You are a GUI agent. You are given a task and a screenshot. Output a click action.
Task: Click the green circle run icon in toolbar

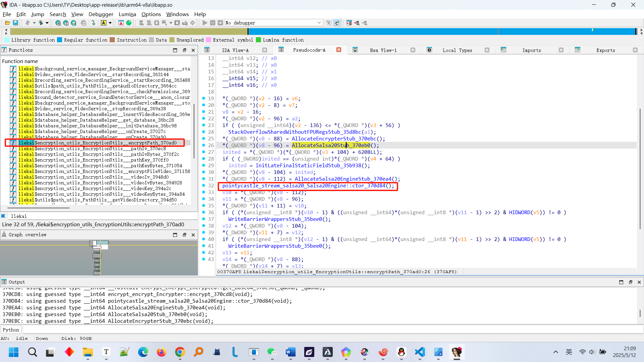pyautogui.click(x=129, y=23)
